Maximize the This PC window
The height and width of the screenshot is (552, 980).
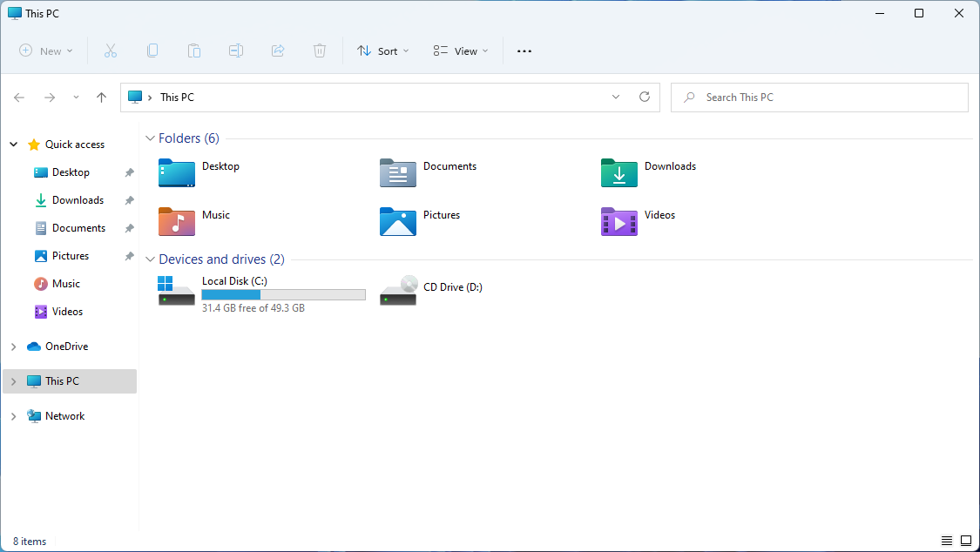pos(919,13)
